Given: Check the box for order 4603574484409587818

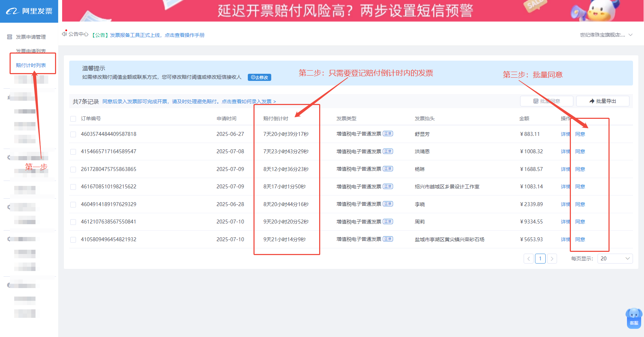Looking at the screenshot, I should point(73,134).
